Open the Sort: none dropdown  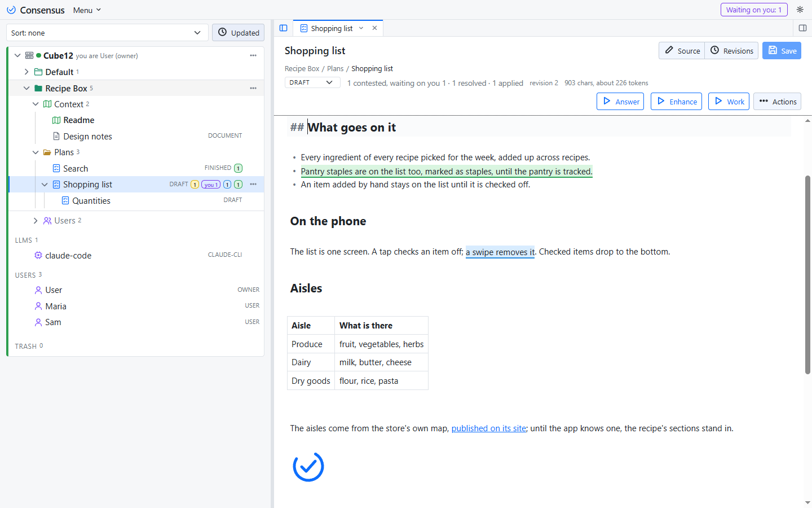click(107, 33)
